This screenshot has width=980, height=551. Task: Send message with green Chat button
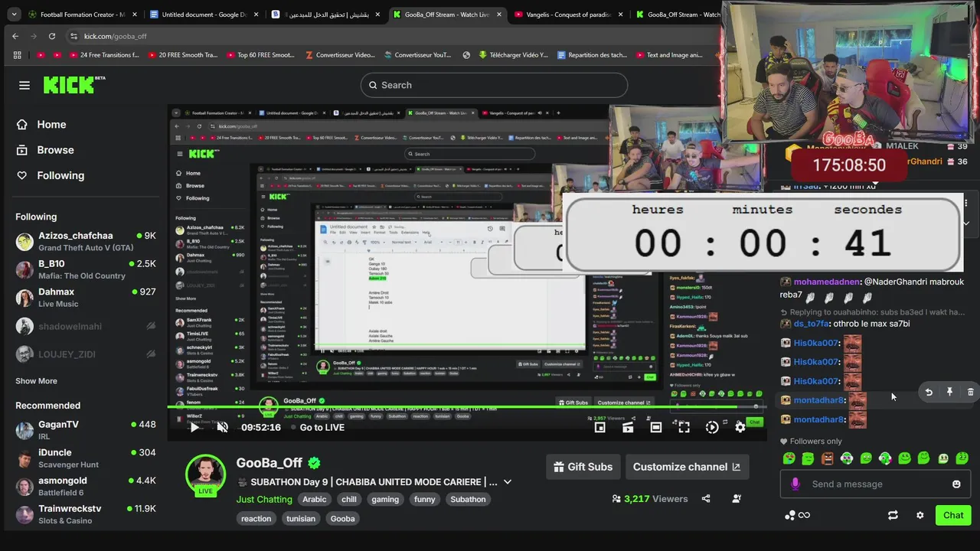coord(953,515)
